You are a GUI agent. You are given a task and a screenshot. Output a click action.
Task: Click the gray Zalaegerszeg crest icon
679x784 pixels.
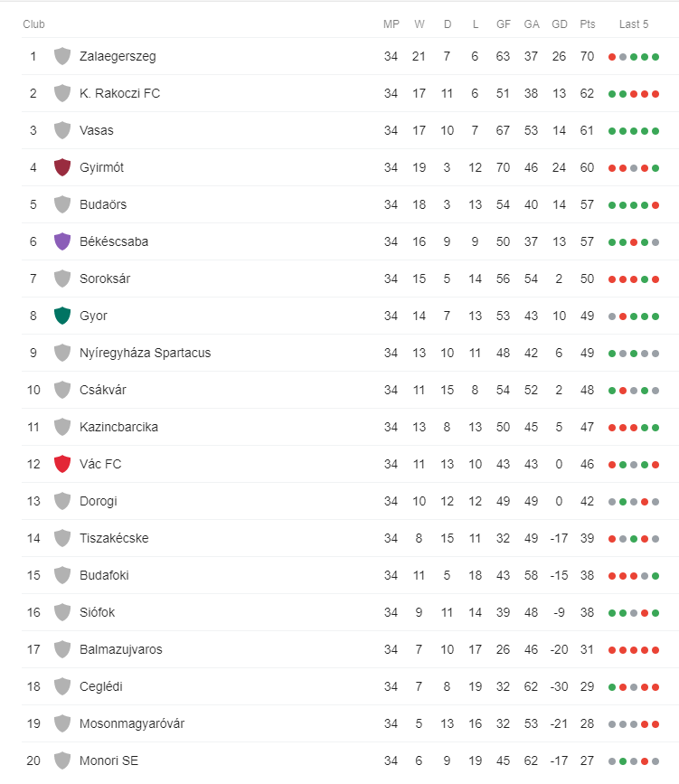click(62, 56)
